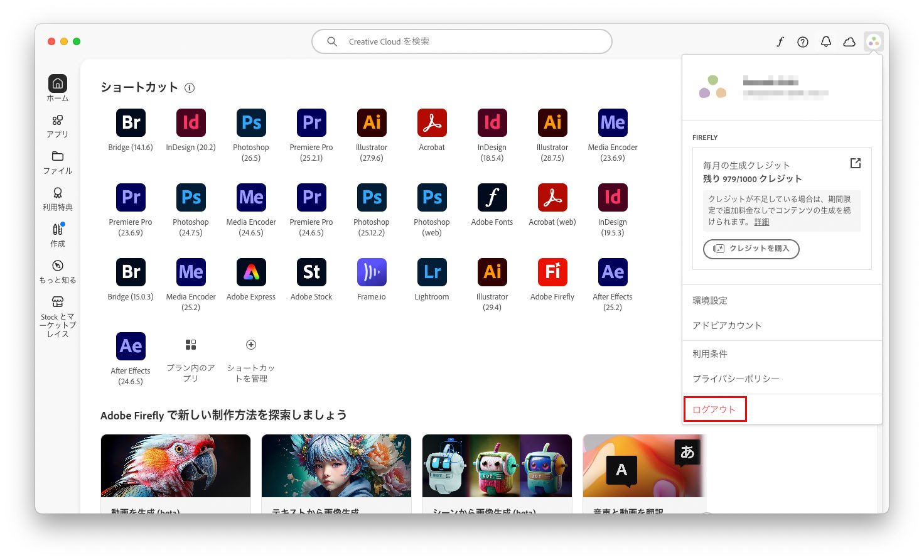Go to ホーム in sidebar
The height and width of the screenshot is (560, 924).
pyautogui.click(x=58, y=88)
